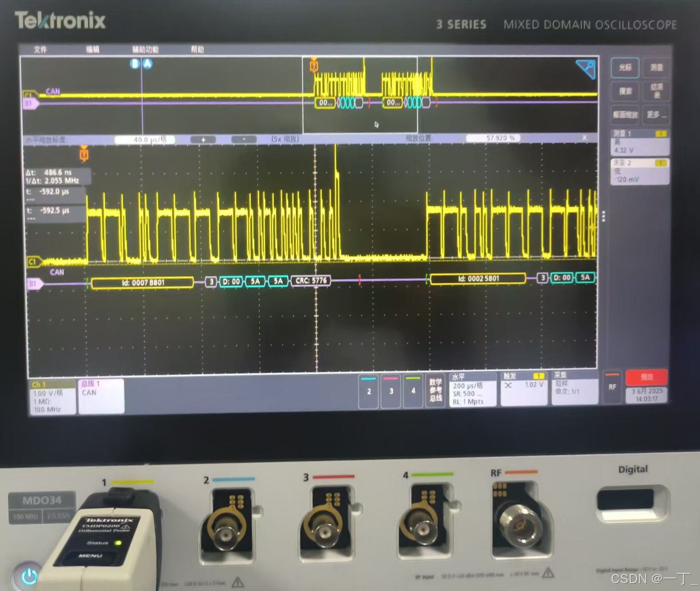This screenshot has height=591, width=700.
Task: Click the red 预览 status button
Action: (x=647, y=377)
